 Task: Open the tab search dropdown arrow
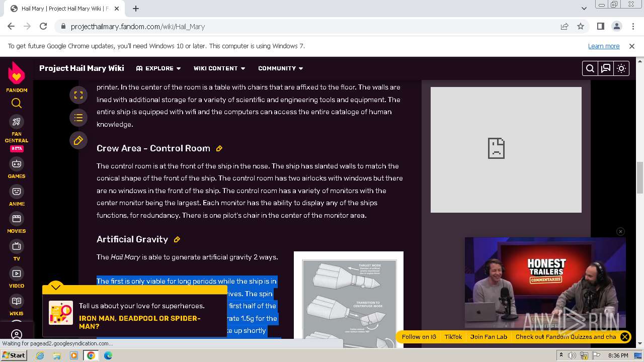584,9
